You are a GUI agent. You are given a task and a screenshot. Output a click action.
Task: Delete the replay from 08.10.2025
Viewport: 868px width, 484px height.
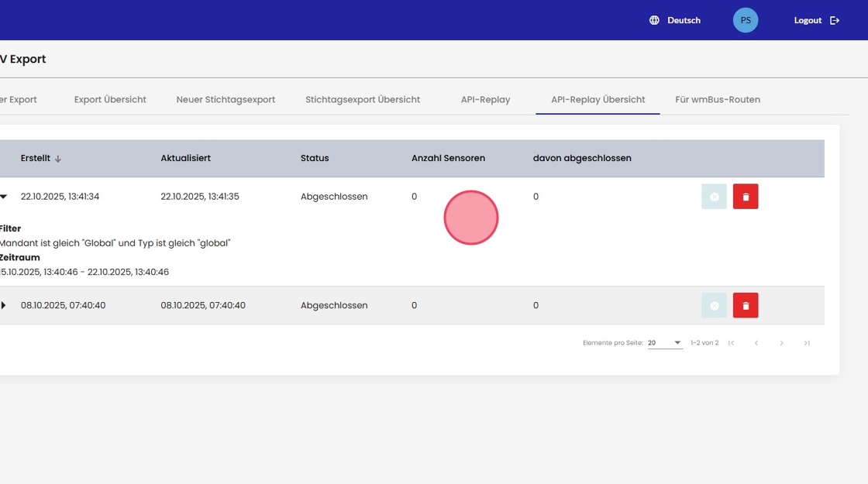pyautogui.click(x=746, y=306)
